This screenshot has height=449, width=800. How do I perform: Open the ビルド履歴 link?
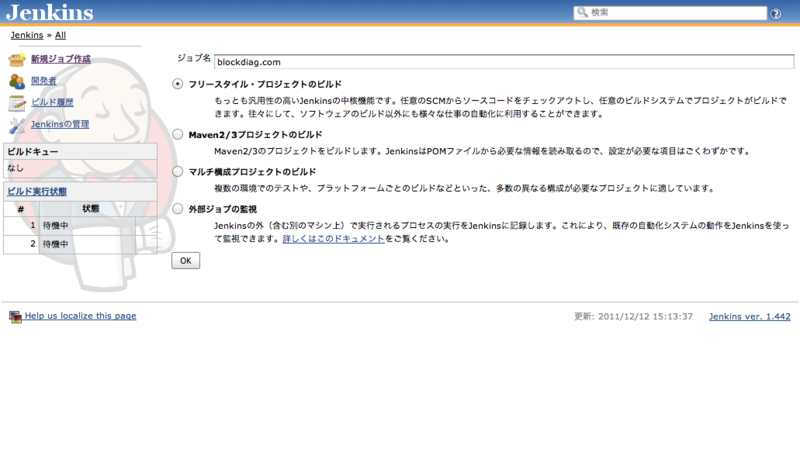coord(52,102)
